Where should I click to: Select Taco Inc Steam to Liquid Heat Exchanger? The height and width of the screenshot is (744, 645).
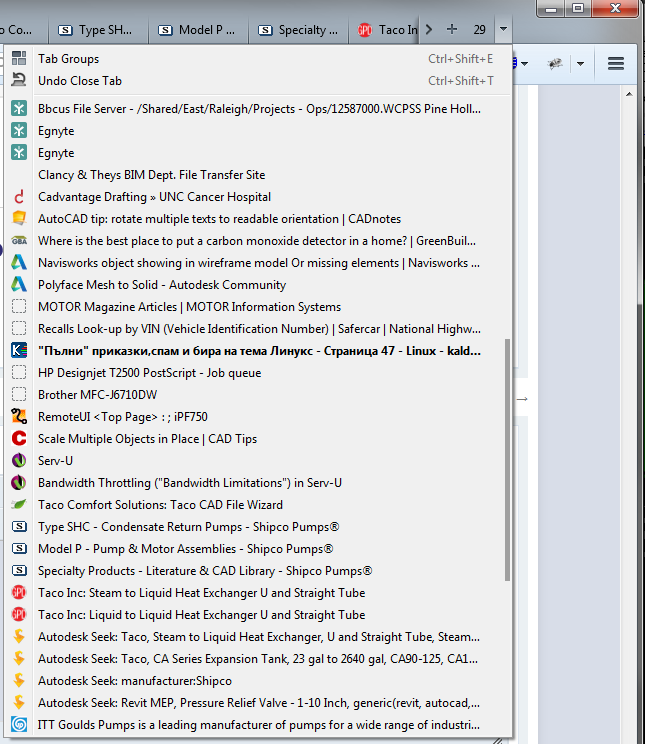click(x=258, y=593)
